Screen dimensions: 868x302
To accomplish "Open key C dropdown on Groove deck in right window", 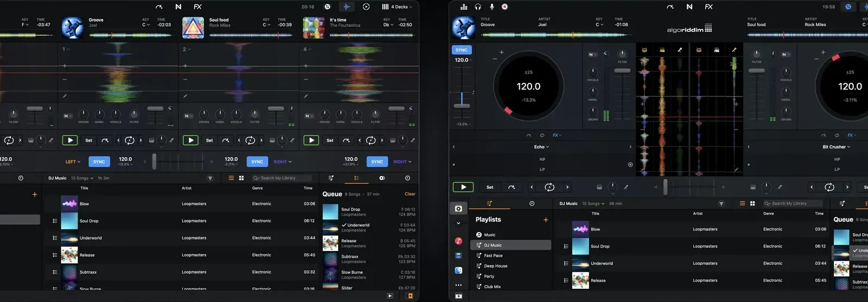I will click(599, 24).
